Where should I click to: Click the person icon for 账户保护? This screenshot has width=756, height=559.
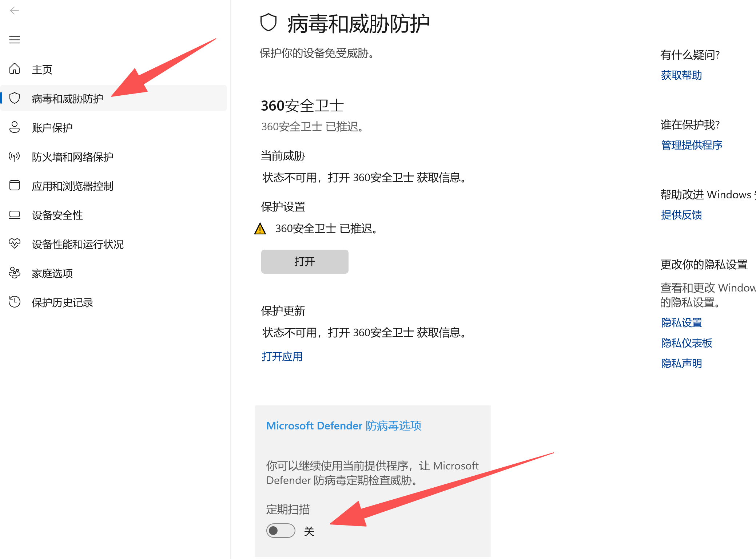tap(15, 127)
